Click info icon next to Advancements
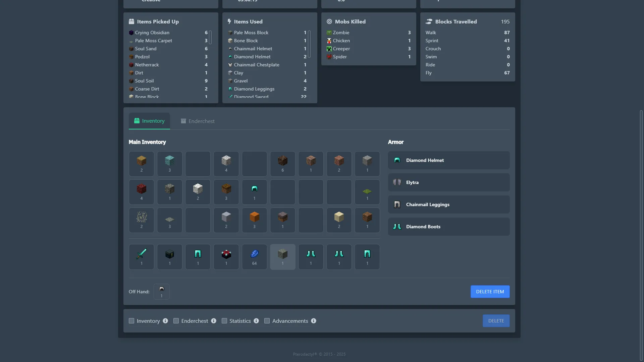The height and width of the screenshot is (362, 644). point(314,321)
